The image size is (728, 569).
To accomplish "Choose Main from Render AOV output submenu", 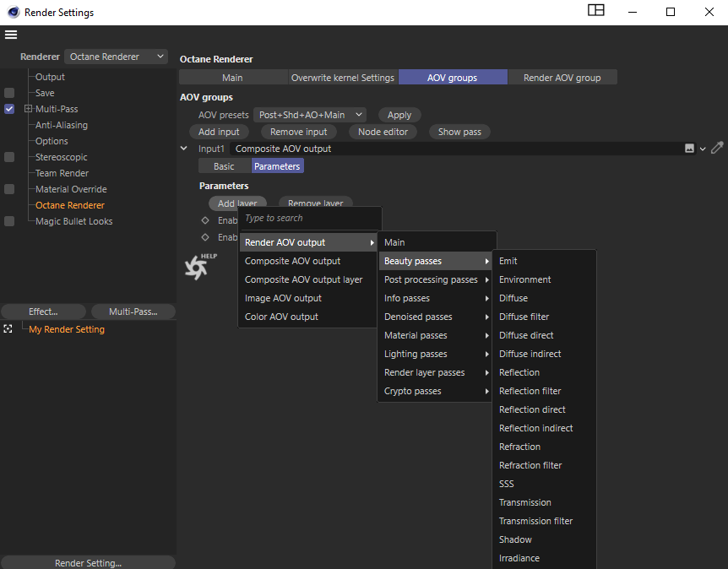I will tap(437, 242).
